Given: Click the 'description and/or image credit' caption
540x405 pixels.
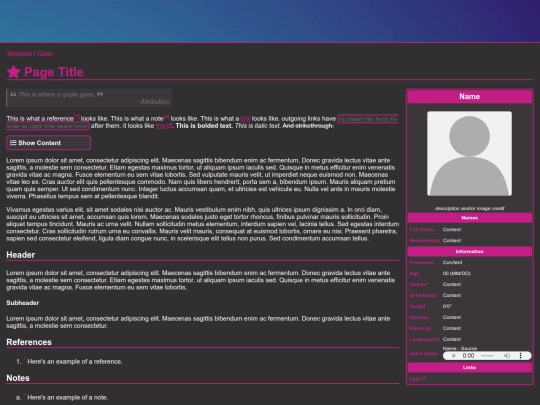Looking at the screenshot, I should pos(470,208).
